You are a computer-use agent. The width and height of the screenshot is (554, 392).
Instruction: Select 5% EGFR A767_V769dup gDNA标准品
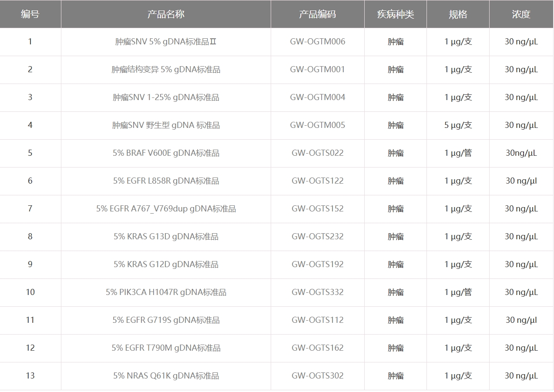166,209
